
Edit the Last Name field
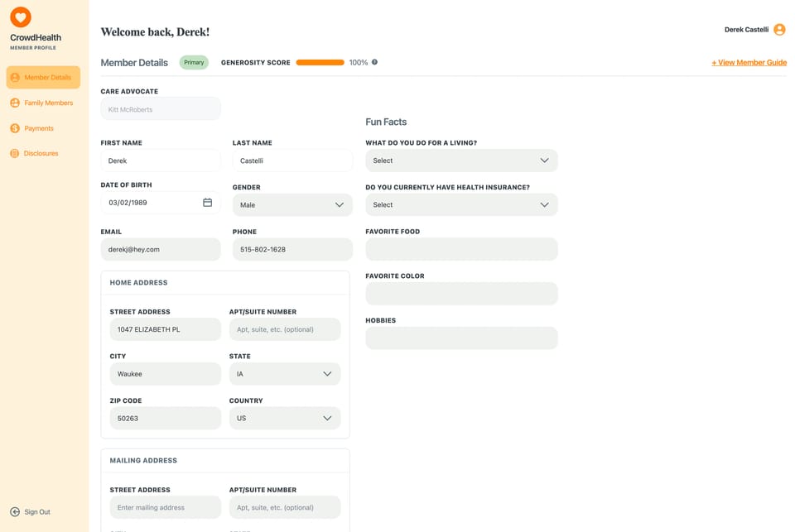[x=292, y=161]
